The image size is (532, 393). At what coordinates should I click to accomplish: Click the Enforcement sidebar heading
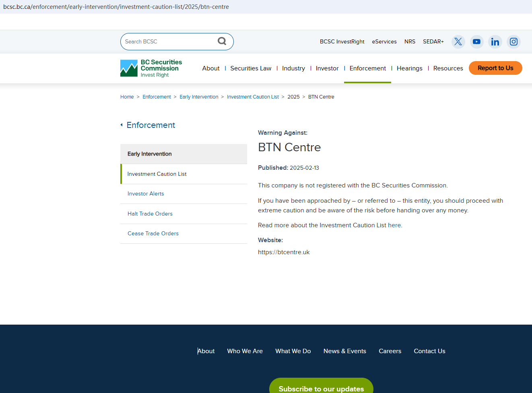coord(151,125)
